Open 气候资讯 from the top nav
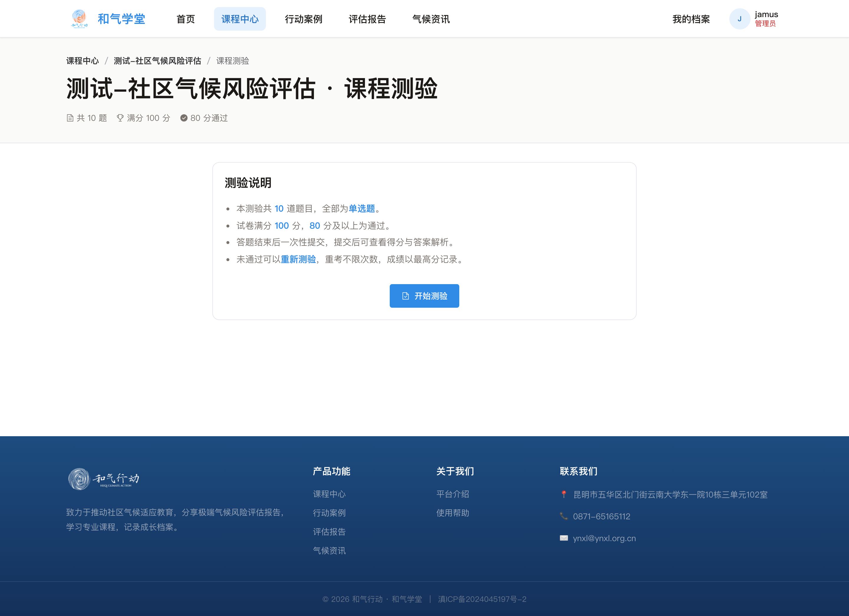The height and width of the screenshot is (616, 849). 431,19
